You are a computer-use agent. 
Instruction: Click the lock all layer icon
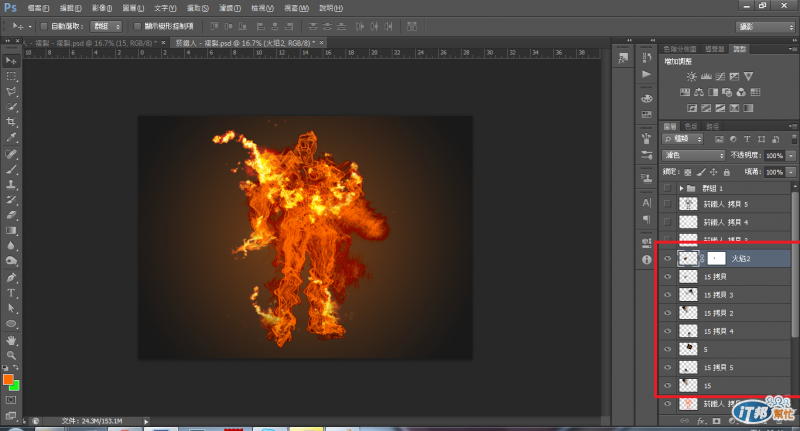coord(727,172)
